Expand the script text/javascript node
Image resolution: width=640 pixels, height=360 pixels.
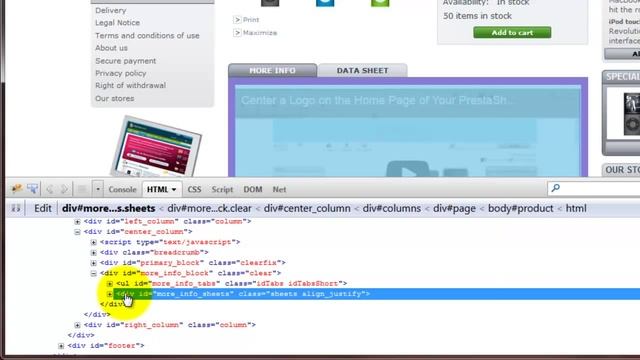pyautogui.click(x=93, y=242)
